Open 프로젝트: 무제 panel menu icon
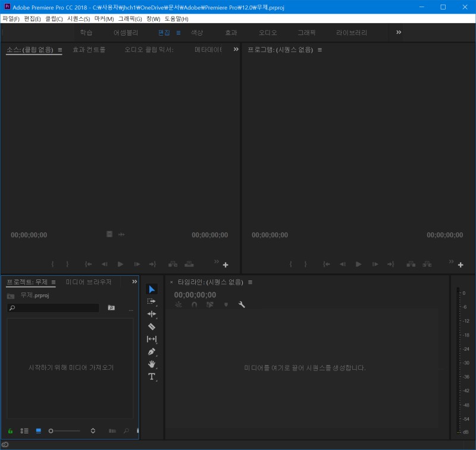 coord(54,282)
